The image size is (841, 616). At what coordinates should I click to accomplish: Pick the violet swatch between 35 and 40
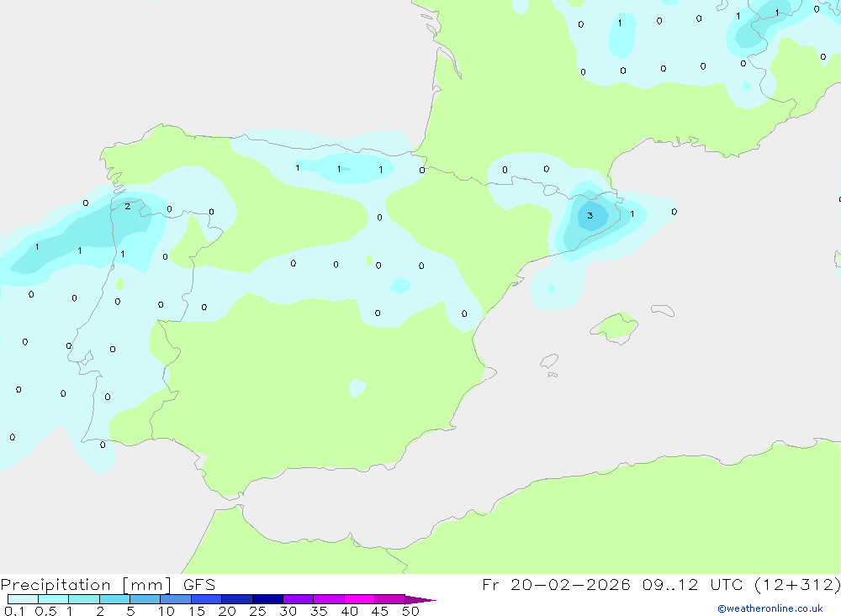tap(328, 599)
